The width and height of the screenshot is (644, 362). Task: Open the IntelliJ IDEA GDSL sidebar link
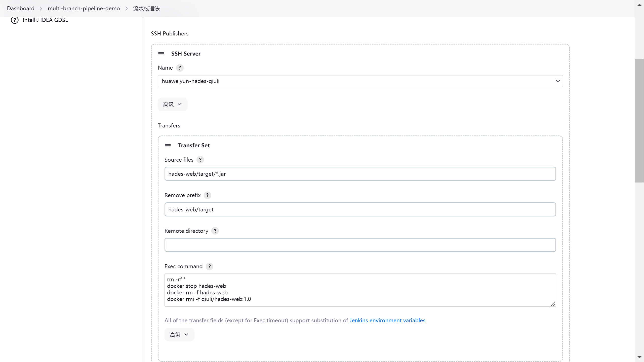point(45,20)
